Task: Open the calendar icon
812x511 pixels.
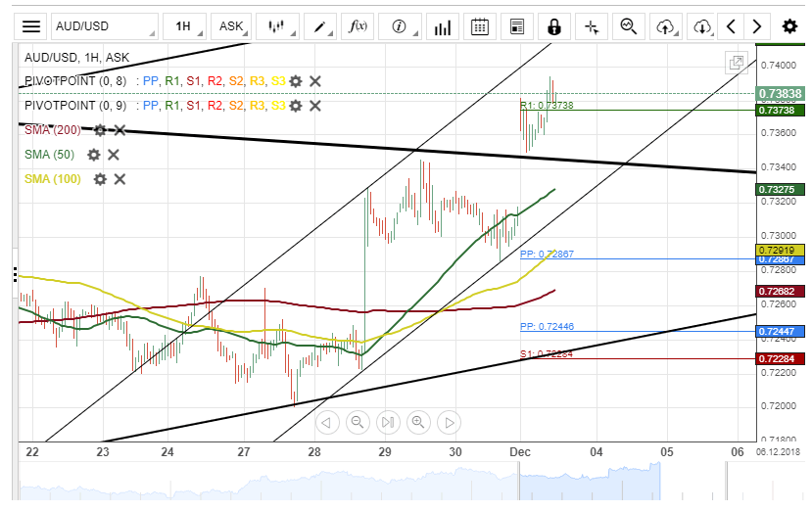Action: (480, 26)
